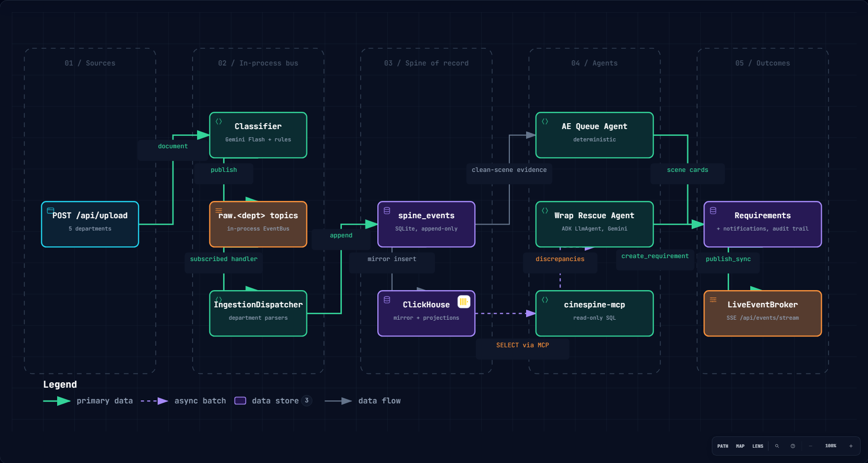The height and width of the screenshot is (463, 868).
Task: Click the window icon on POST /api/upload
Action: (50, 210)
